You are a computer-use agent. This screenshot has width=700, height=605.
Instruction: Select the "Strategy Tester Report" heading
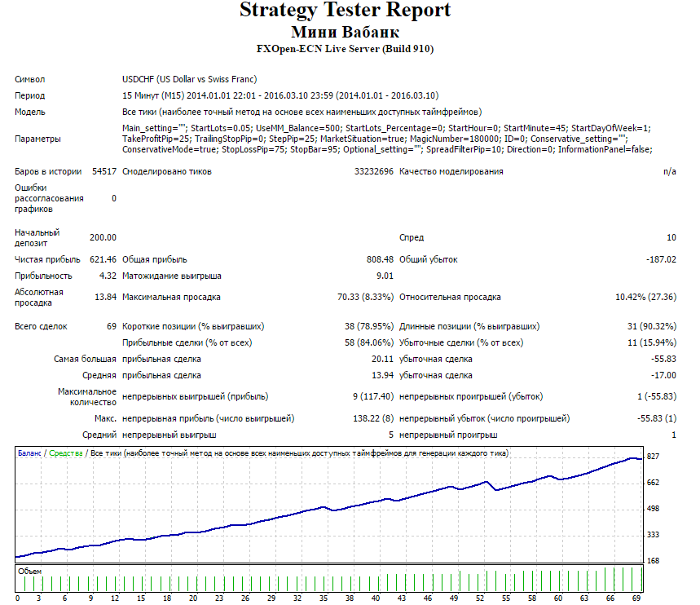[345, 10]
